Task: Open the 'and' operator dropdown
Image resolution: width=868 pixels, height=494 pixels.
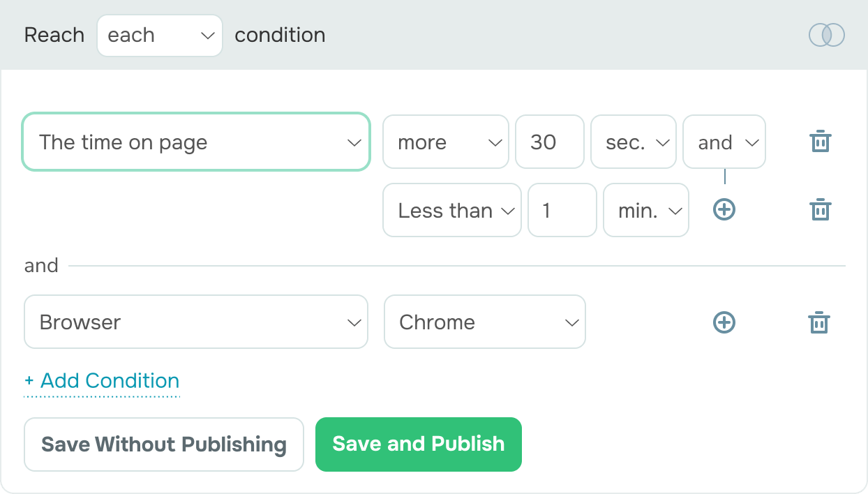Action: tap(724, 142)
